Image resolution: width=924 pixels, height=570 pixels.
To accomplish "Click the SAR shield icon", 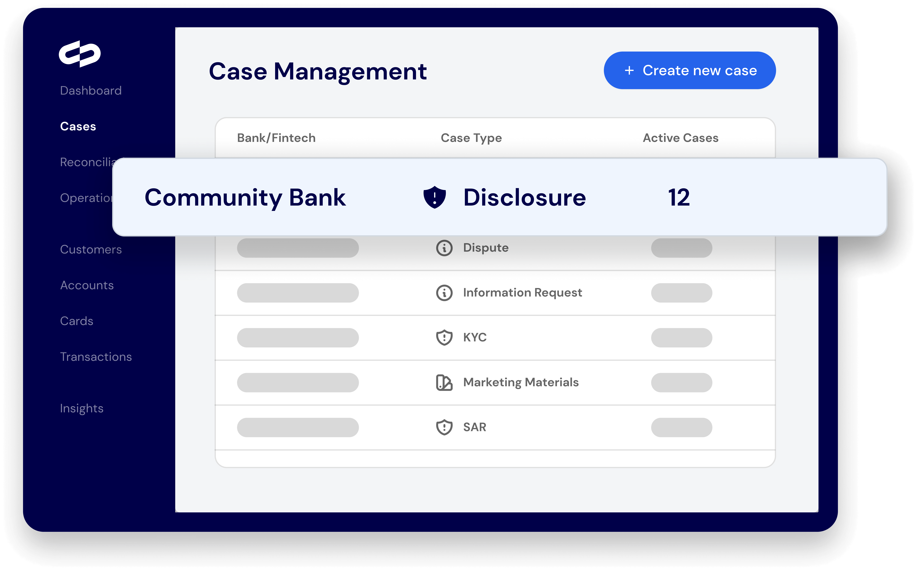I will pos(444,428).
